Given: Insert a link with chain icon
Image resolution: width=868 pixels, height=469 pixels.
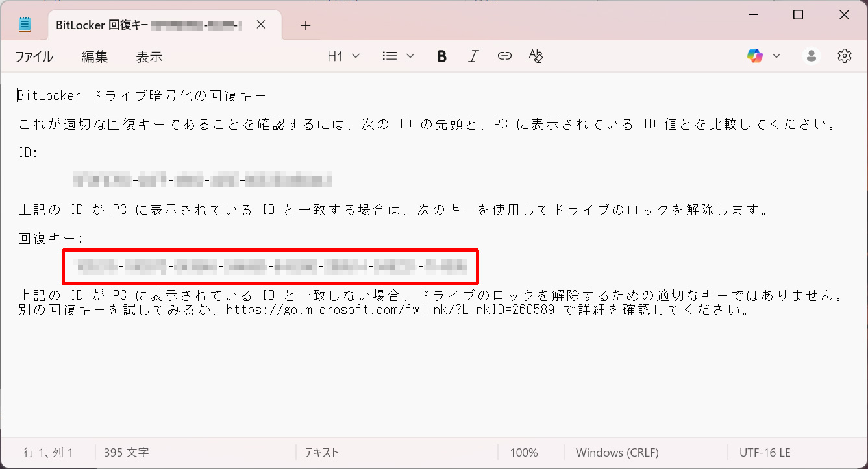Looking at the screenshot, I should [504, 56].
